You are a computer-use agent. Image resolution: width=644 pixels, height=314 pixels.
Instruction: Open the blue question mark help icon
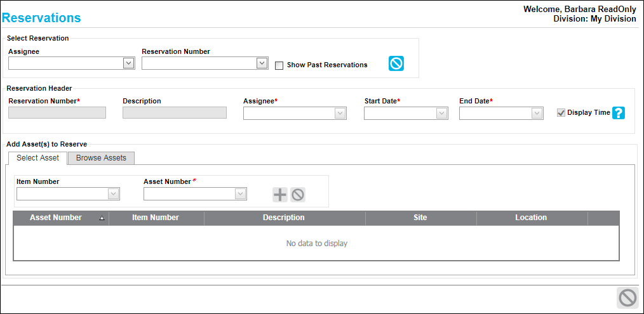tap(619, 113)
